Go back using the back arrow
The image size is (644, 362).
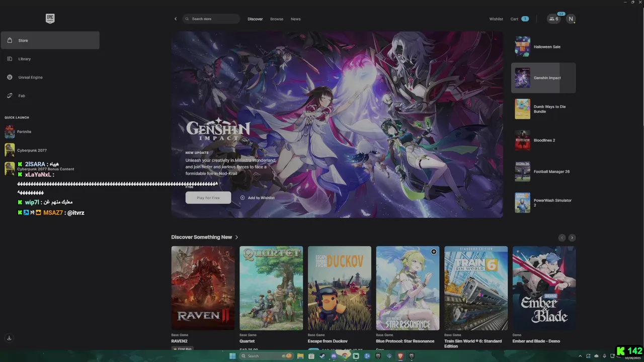pos(176,19)
